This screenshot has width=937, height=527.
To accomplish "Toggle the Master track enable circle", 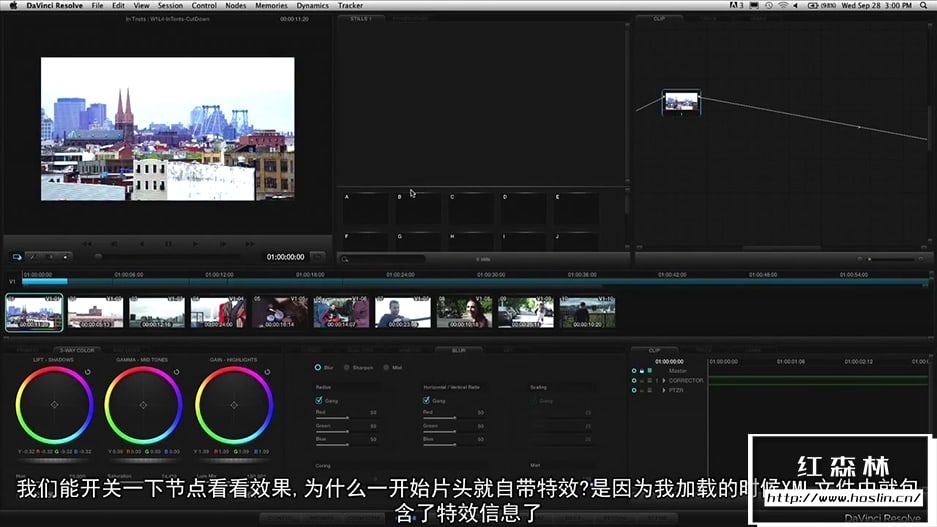I will pyautogui.click(x=634, y=371).
